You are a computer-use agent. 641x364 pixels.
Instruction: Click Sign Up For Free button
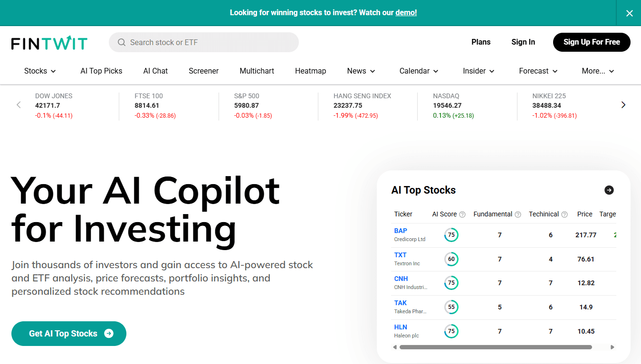click(x=592, y=42)
